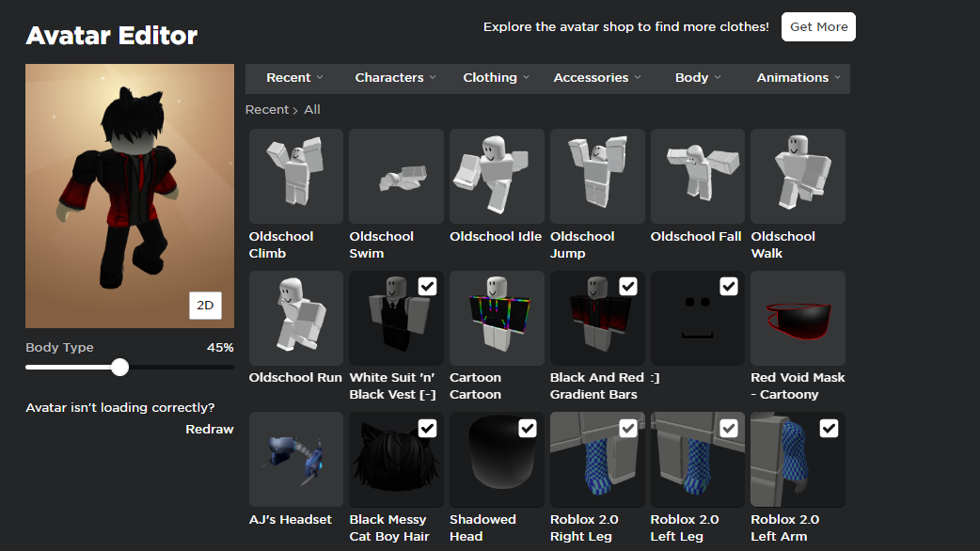Equip AJ's Headset accessory
The width and height of the screenshot is (980, 551).
[296, 459]
